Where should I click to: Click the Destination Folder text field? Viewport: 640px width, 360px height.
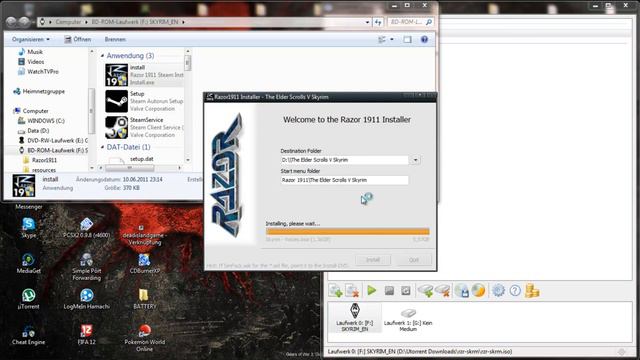(344, 160)
